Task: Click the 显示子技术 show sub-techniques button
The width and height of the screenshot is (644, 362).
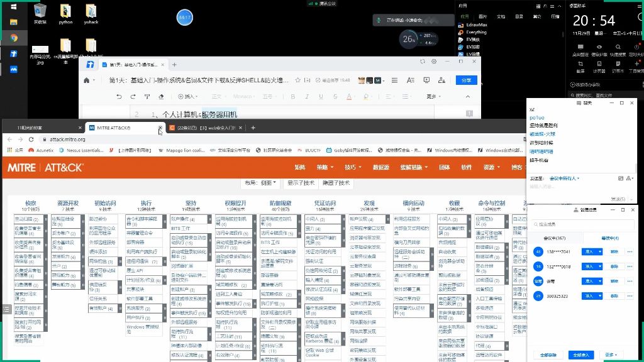Action: click(x=301, y=183)
